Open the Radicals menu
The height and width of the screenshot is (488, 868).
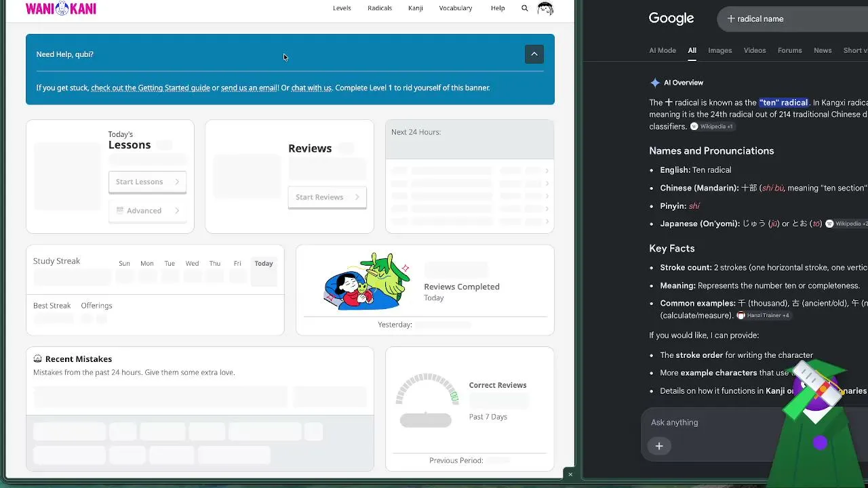[x=380, y=8]
